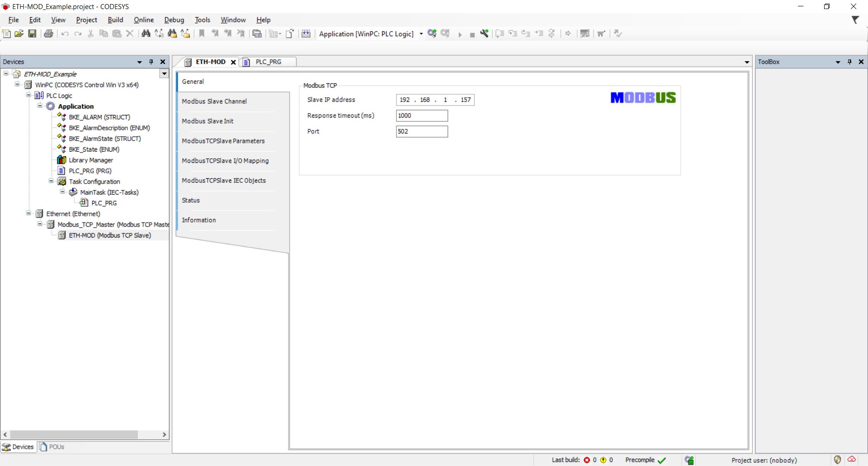Collapse the Task Configuration node

click(51, 181)
